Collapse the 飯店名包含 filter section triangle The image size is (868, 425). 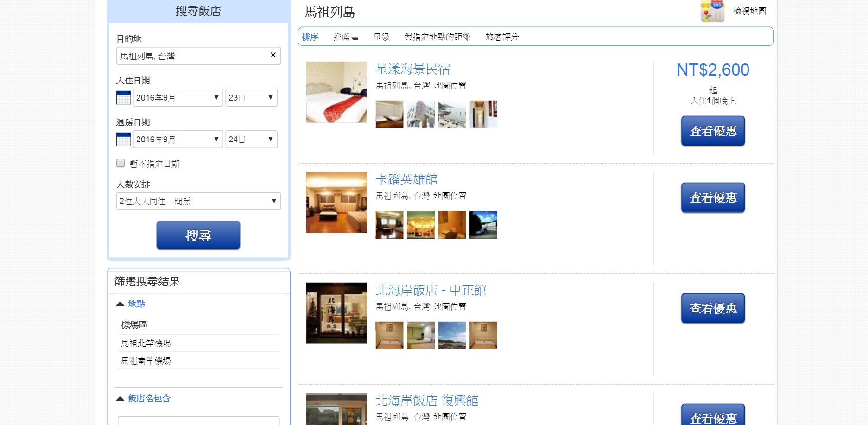(120, 399)
